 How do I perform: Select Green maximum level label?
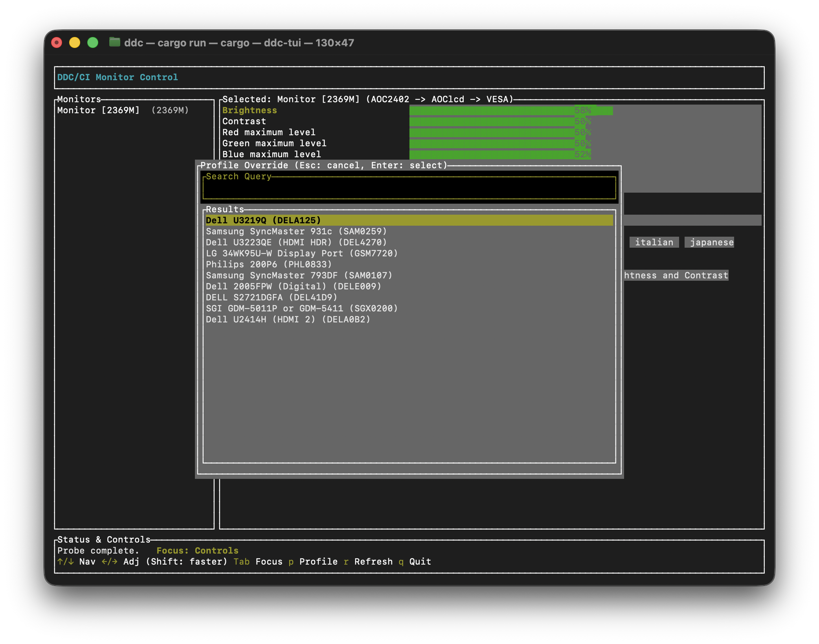click(274, 143)
